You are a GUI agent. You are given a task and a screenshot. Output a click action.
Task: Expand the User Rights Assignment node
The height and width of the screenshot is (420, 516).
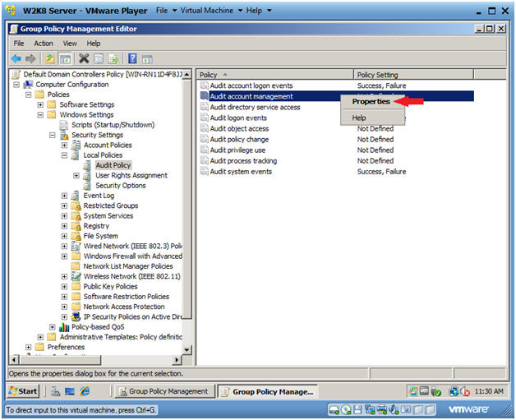coord(76,175)
